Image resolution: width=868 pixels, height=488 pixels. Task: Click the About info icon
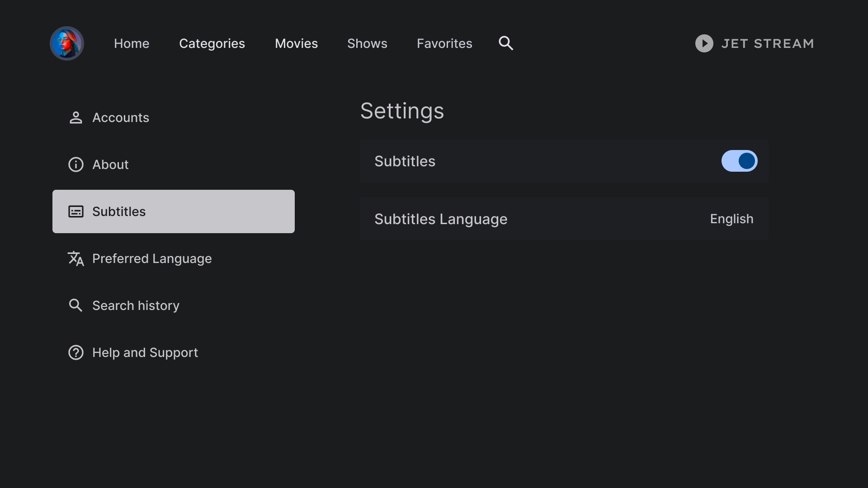coord(75,164)
